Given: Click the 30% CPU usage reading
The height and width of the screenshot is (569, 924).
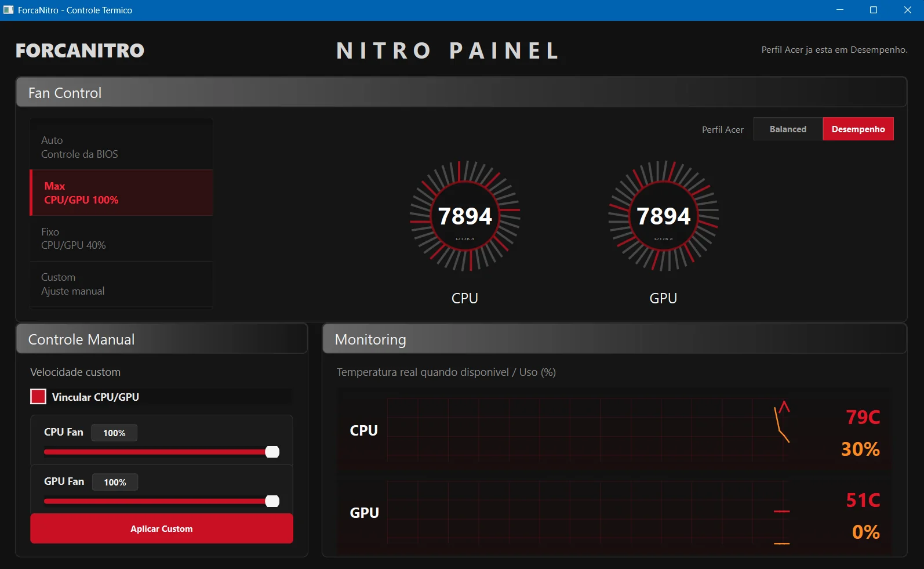Looking at the screenshot, I should click(860, 449).
